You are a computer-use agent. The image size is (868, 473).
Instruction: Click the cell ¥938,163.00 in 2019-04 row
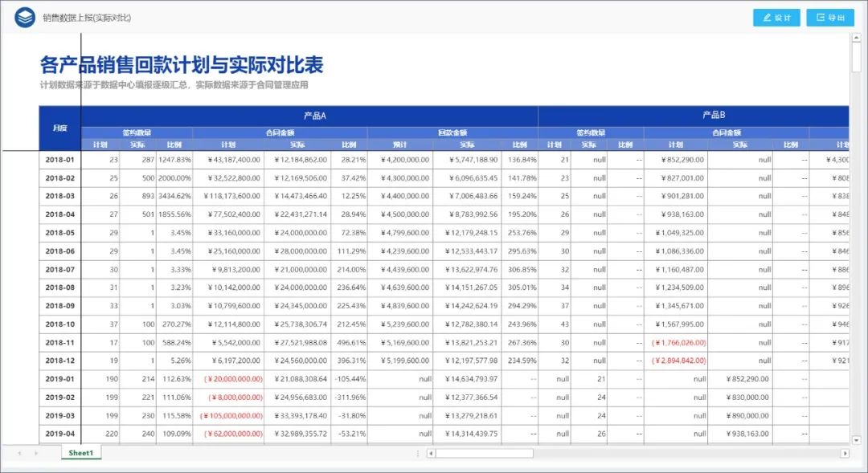[x=740, y=434]
